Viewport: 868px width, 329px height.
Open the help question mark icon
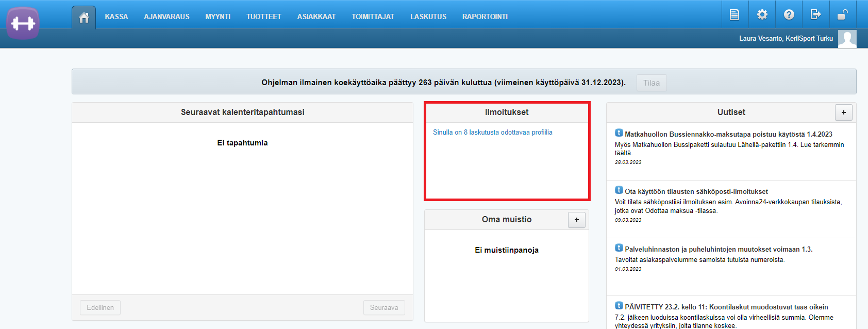789,14
